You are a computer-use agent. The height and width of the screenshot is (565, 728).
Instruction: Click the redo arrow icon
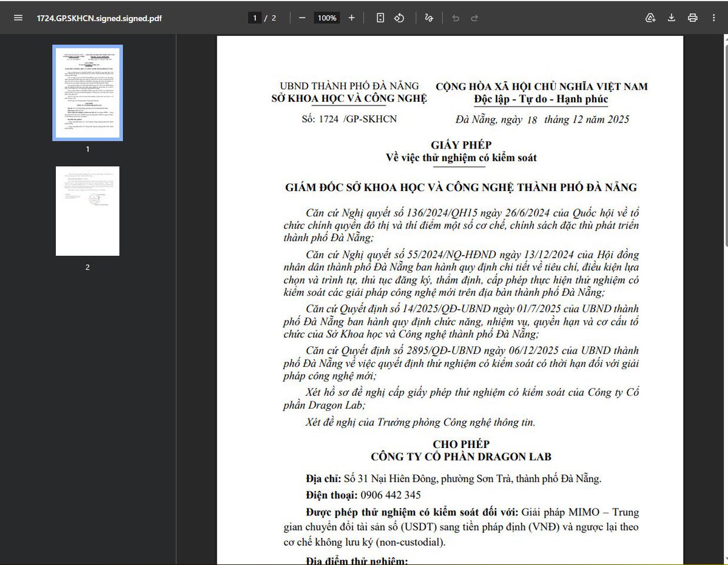point(474,18)
